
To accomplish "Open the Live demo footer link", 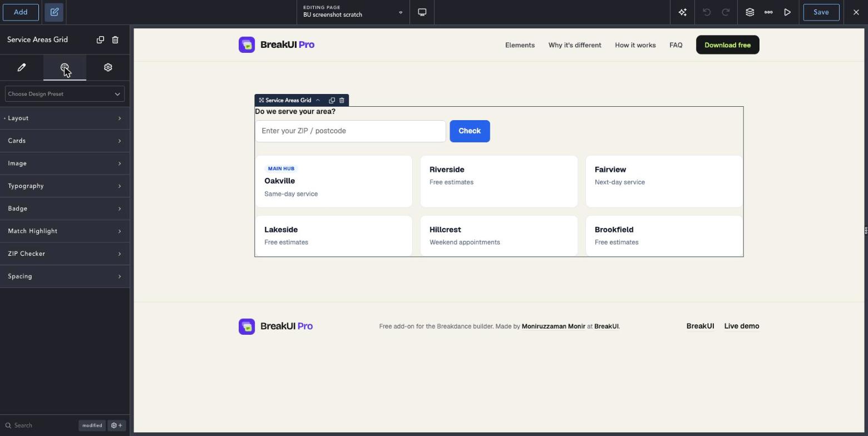I will (742, 326).
